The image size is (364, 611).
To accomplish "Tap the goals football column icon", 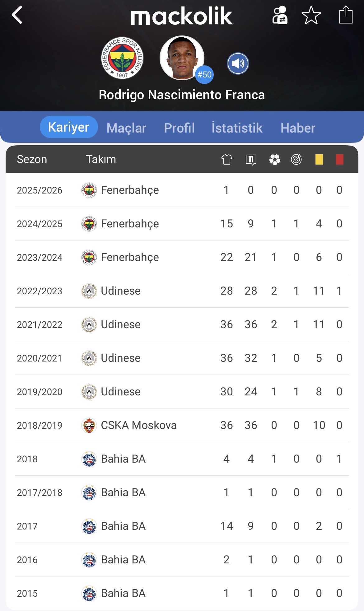I will (x=275, y=160).
